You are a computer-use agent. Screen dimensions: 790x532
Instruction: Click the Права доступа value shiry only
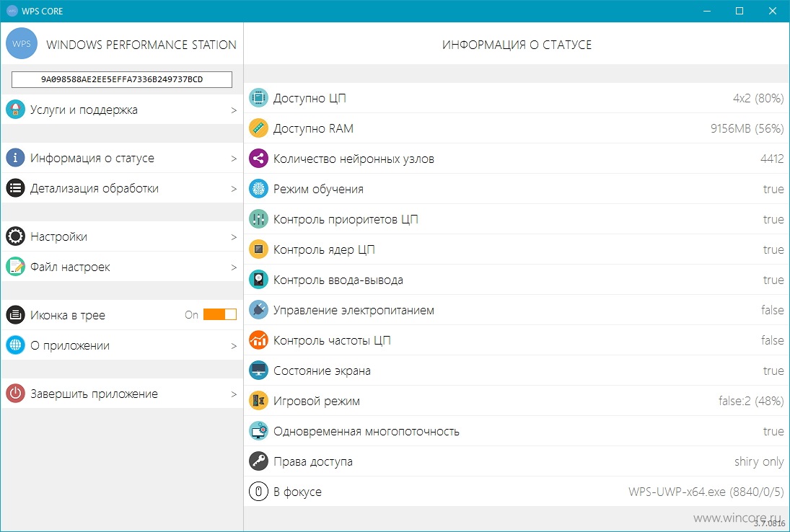(x=759, y=461)
